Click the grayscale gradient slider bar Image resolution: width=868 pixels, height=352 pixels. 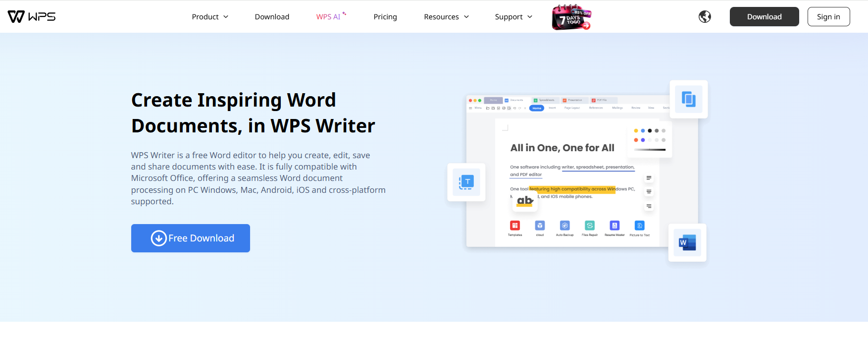[x=650, y=150]
